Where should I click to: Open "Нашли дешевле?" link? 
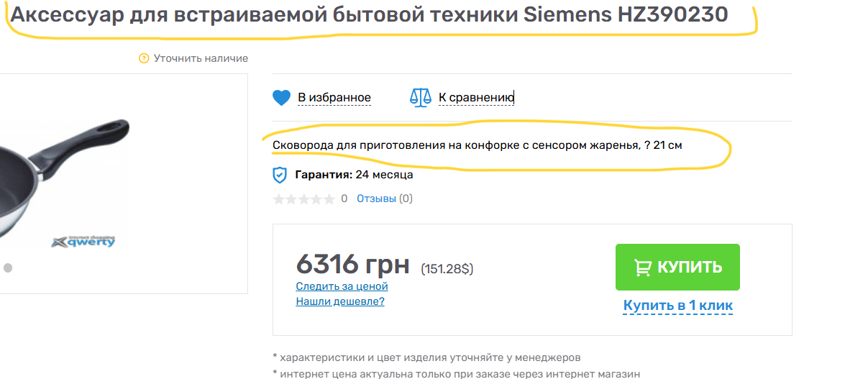click(x=340, y=301)
